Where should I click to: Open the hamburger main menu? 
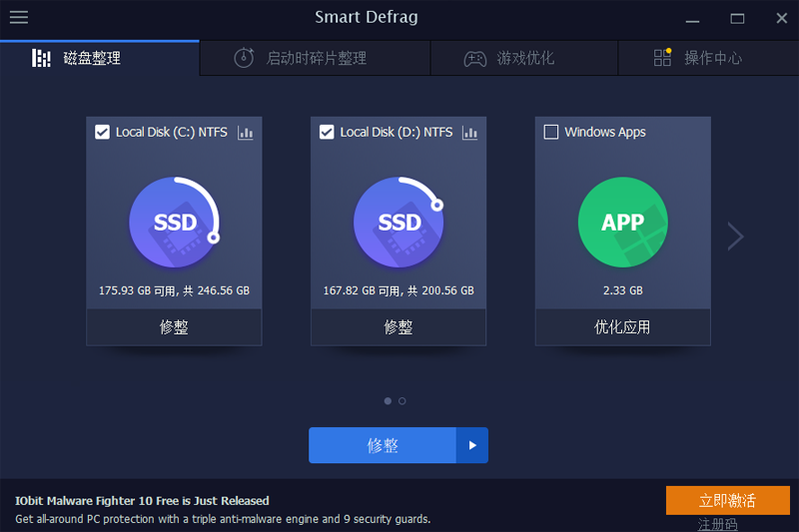(19, 17)
